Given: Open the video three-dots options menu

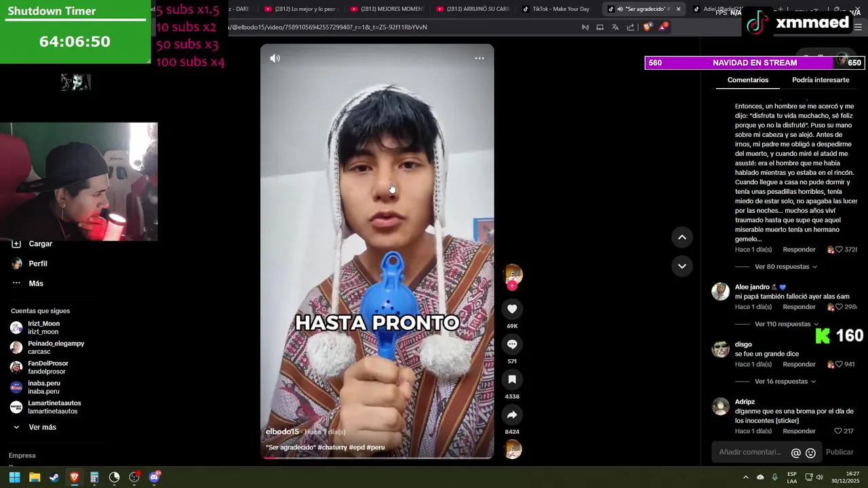Looking at the screenshot, I should pos(479,58).
